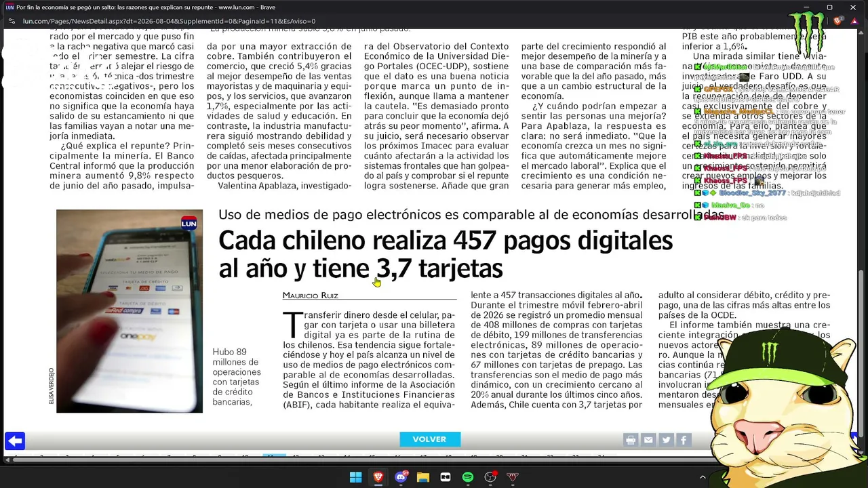
Task: Click the phone payment article photo
Action: (x=130, y=311)
